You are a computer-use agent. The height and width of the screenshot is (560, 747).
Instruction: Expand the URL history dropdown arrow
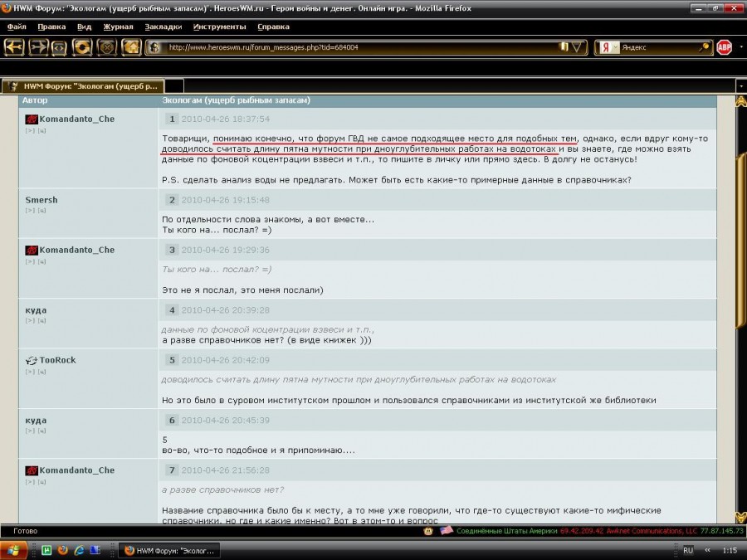(x=576, y=47)
